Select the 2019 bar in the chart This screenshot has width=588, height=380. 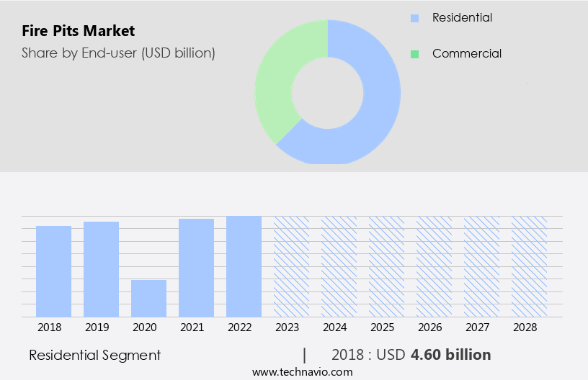pyautogui.click(x=101, y=269)
